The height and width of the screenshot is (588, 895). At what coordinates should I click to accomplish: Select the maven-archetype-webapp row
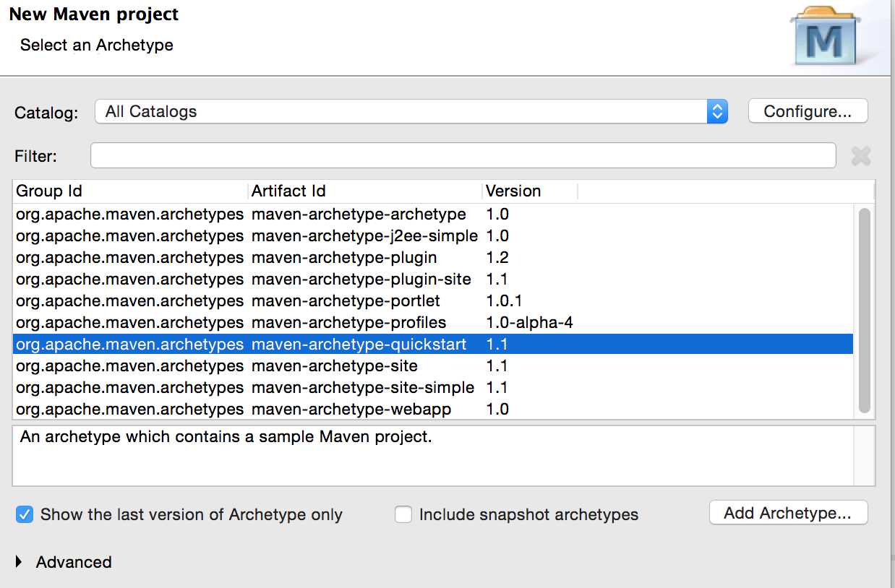(351, 410)
